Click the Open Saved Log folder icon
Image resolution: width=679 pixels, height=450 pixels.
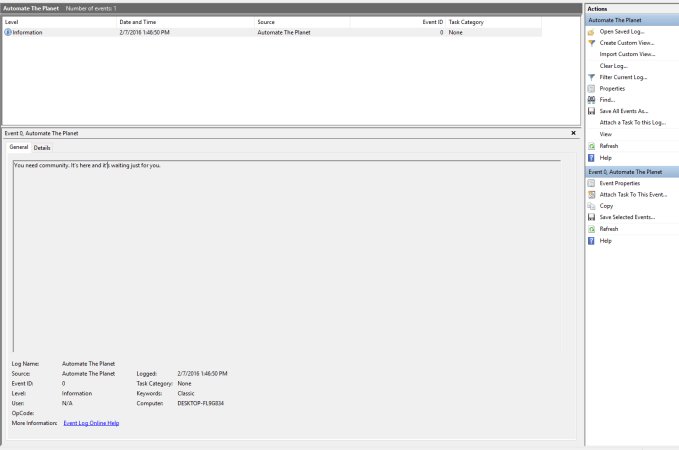pyautogui.click(x=591, y=32)
